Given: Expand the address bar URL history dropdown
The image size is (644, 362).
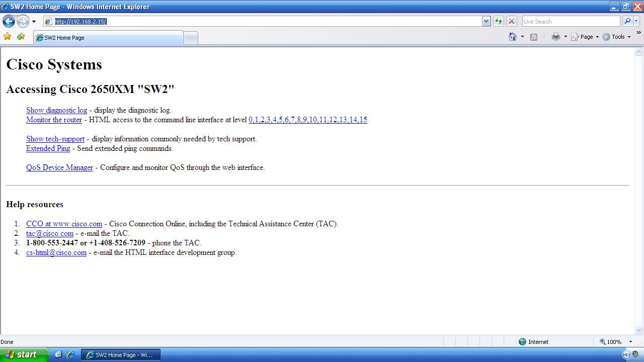Looking at the screenshot, I should (x=486, y=21).
